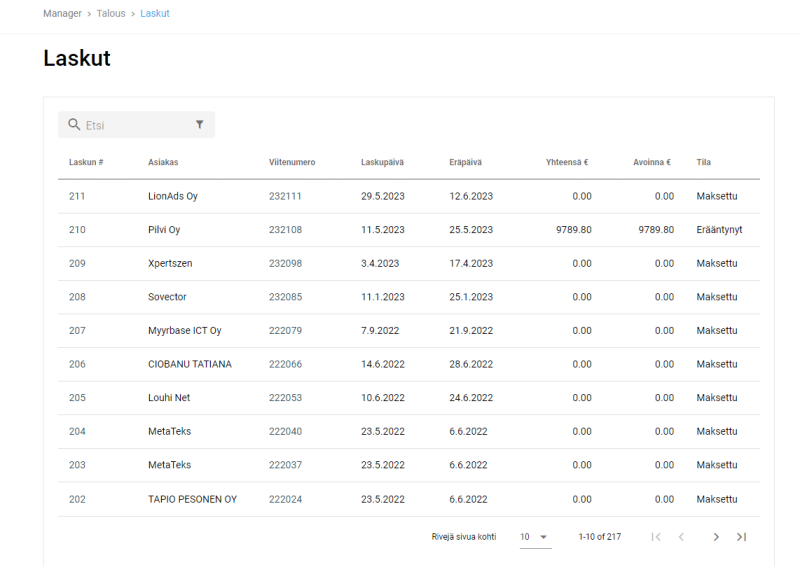The height and width of the screenshot is (567, 800).
Task: Sort by Yhteensä € column header
Action: click(x=567, y=162)
